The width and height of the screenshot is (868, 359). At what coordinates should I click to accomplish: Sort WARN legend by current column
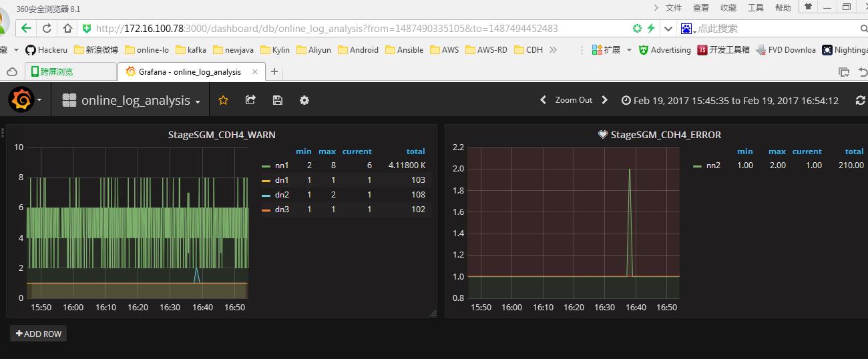tap(357, 151)
